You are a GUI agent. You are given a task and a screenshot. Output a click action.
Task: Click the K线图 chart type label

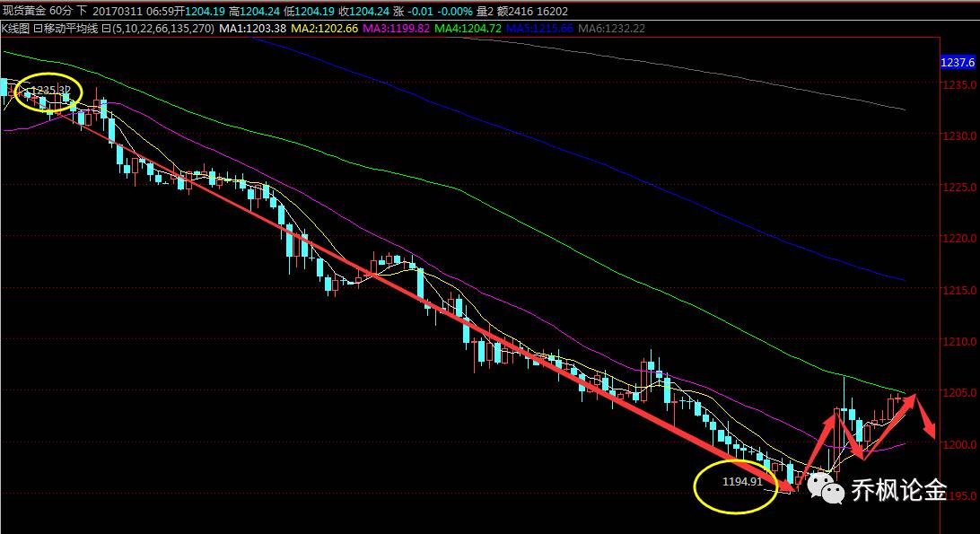pos(15,28)
